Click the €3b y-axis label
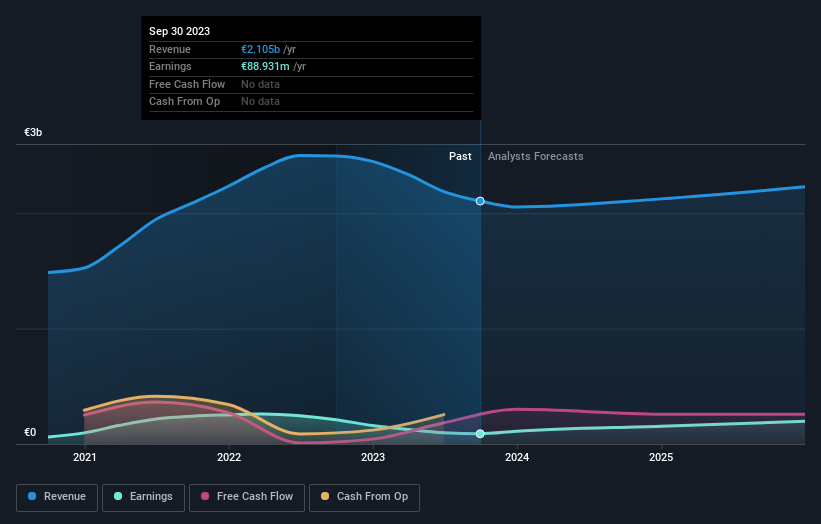821x524 pixels. coord(33,132)
